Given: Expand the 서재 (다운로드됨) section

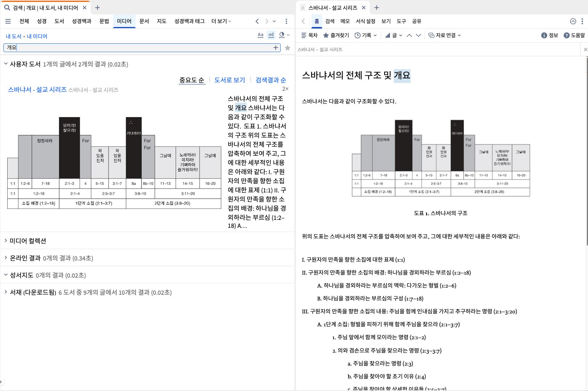Looking at the screenshot, I should [x=6, y=292].
